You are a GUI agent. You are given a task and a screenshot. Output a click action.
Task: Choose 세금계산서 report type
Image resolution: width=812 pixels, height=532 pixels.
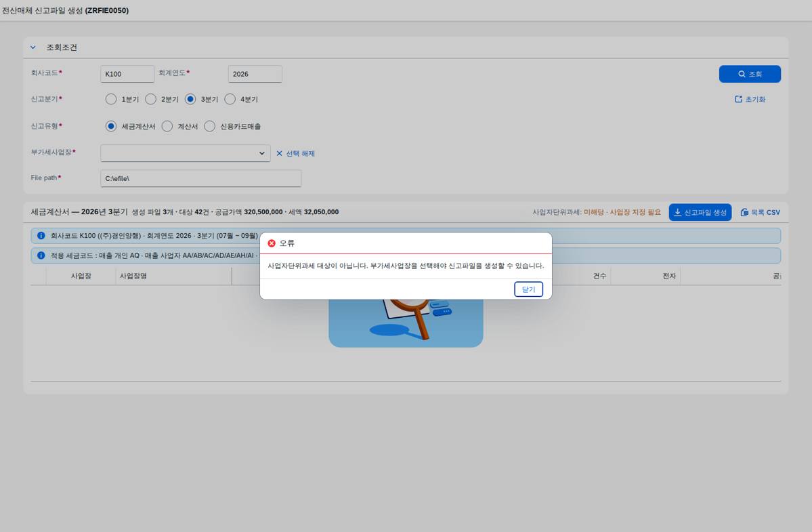[111, 126]
